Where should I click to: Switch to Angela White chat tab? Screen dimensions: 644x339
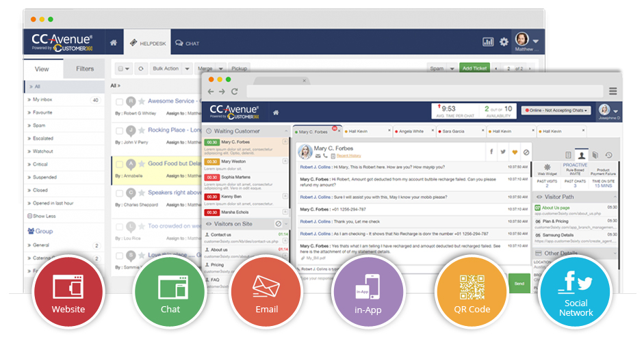[411, 131]
